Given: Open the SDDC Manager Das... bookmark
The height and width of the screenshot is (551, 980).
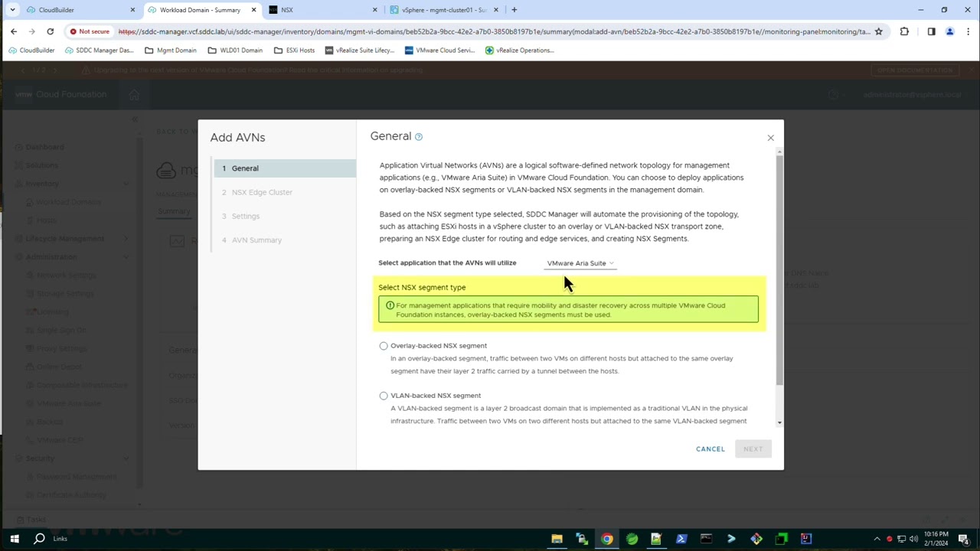Looking at the screenshot, I should pyautogui.click(x=100, y=51).
